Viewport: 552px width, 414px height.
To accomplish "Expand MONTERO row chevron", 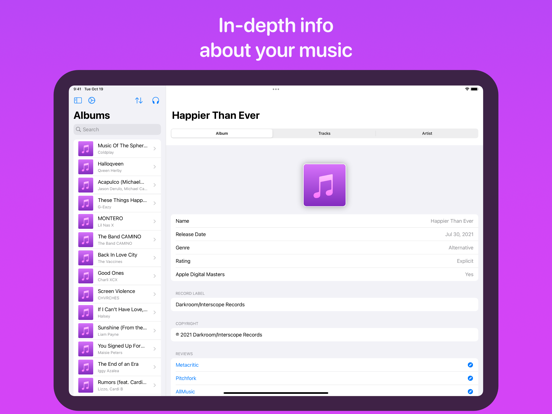I will pyautogui.click(x=155, y=221).
